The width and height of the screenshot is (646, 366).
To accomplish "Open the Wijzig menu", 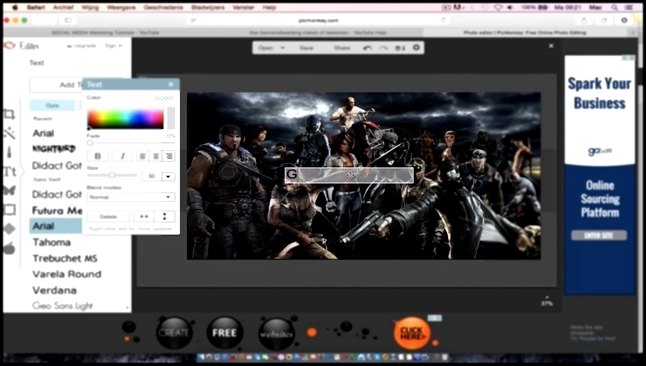I will pyautogui.click(x=89, y=7).
